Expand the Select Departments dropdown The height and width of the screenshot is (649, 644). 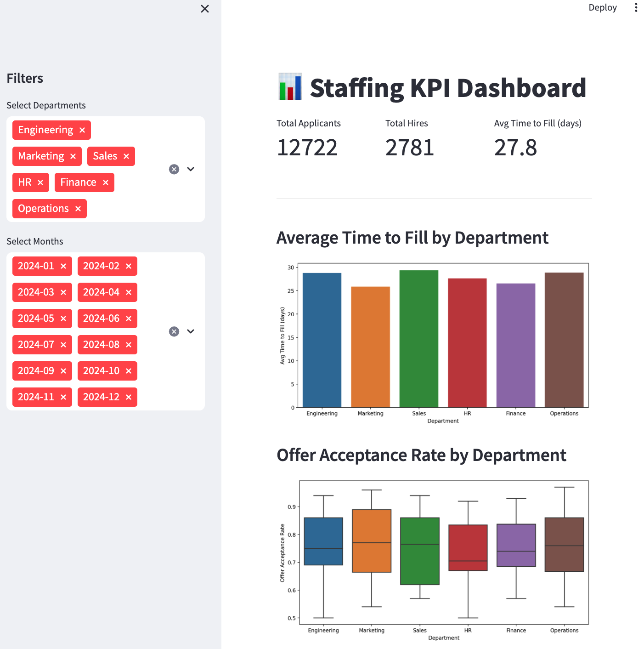point(191,169)
